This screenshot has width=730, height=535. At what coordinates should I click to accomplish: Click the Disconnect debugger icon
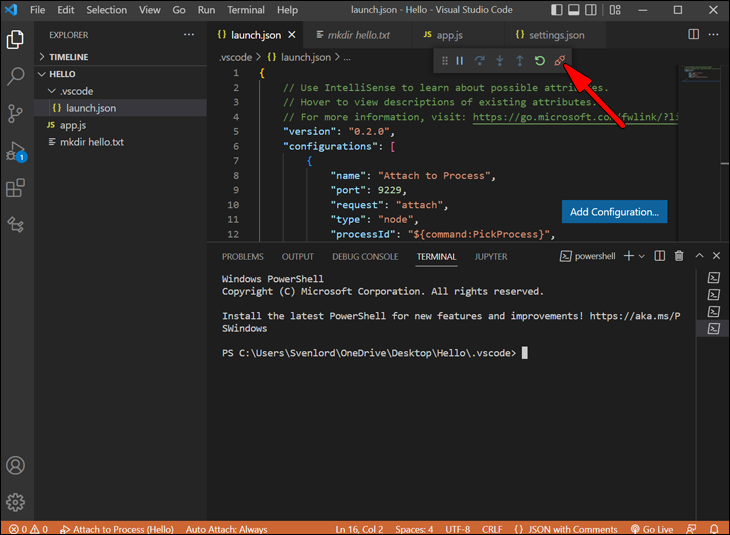point(560,61)
